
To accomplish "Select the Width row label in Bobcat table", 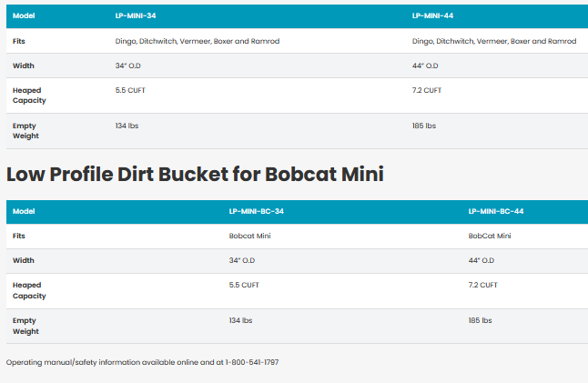I will click(24, 260).
